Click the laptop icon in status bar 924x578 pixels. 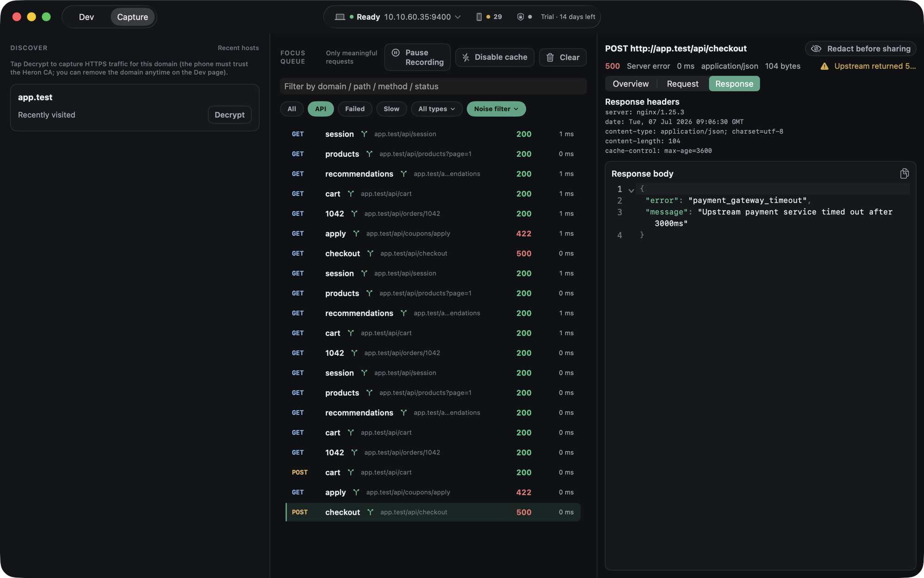[340, 17]
